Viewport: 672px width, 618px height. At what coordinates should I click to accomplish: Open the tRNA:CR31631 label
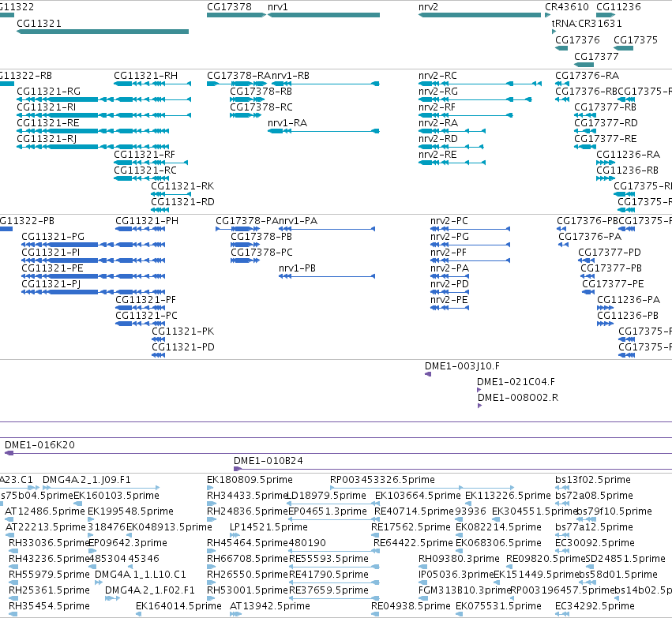[587, 24]
